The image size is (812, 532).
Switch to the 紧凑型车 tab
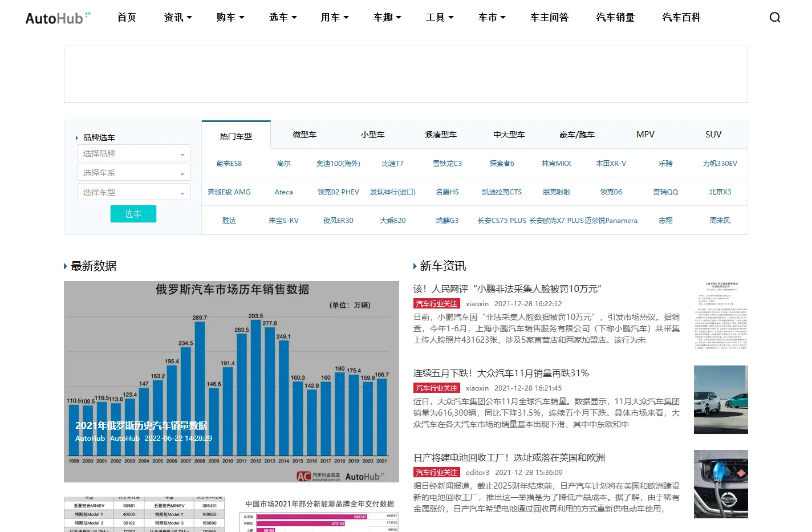click(441, 135)
